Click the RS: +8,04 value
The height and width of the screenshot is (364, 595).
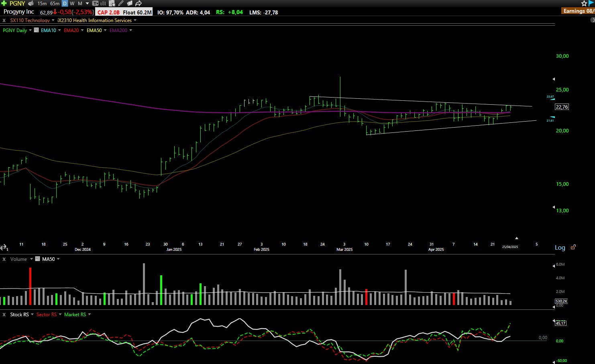pos(229,12)
